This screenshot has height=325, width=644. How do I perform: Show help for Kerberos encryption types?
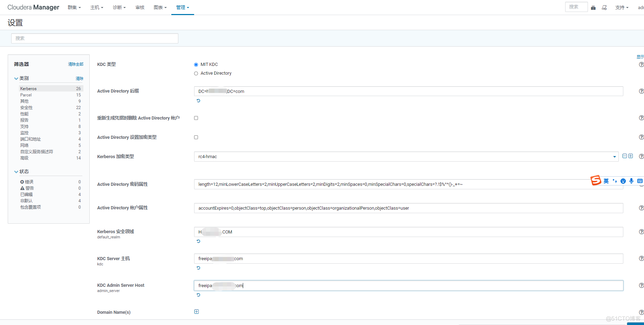click(x=641, y=156)
